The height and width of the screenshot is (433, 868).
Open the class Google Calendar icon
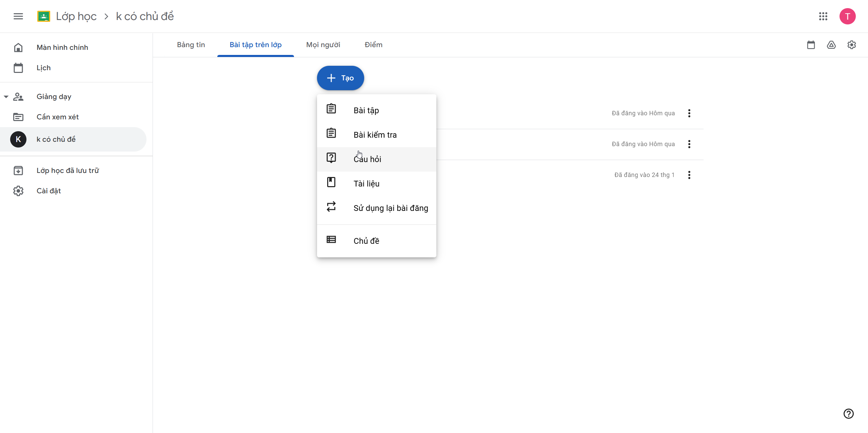[811, 45]
